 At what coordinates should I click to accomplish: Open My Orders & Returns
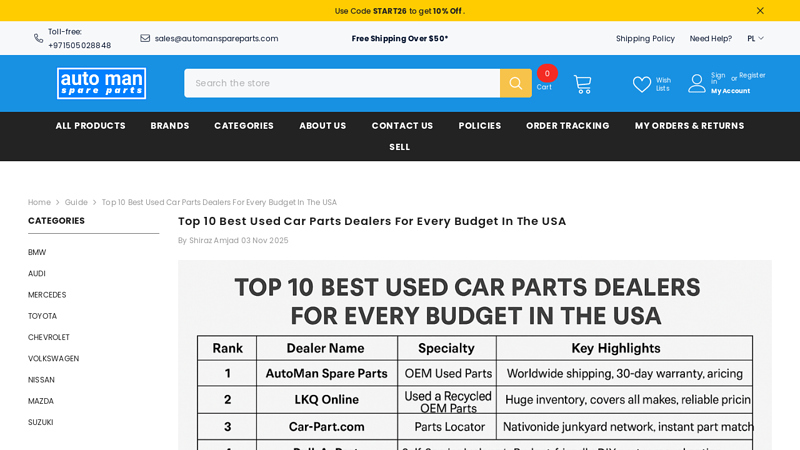[x=689, y=126]
